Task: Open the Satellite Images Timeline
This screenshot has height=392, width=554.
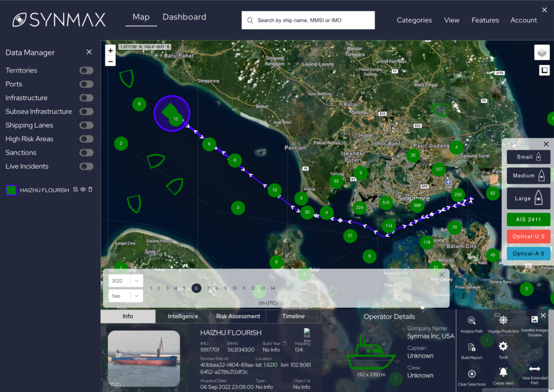Action: click(x=535, y=319)
